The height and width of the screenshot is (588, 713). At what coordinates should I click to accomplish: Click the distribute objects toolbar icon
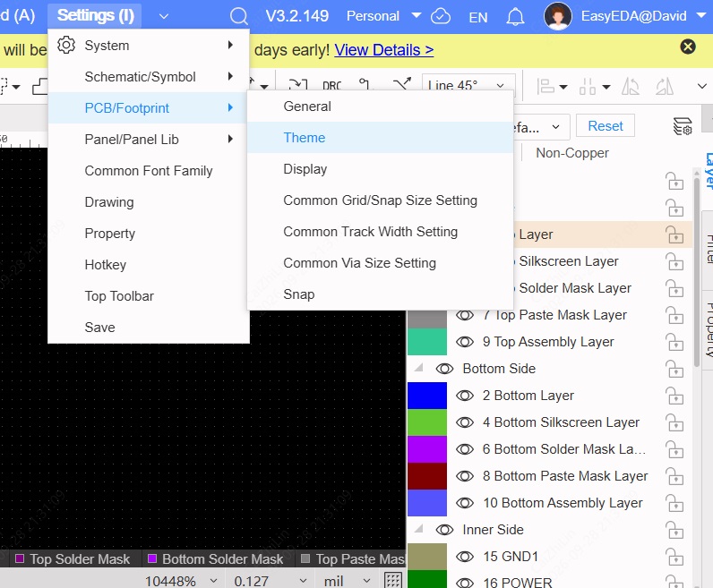pos(587,86)
